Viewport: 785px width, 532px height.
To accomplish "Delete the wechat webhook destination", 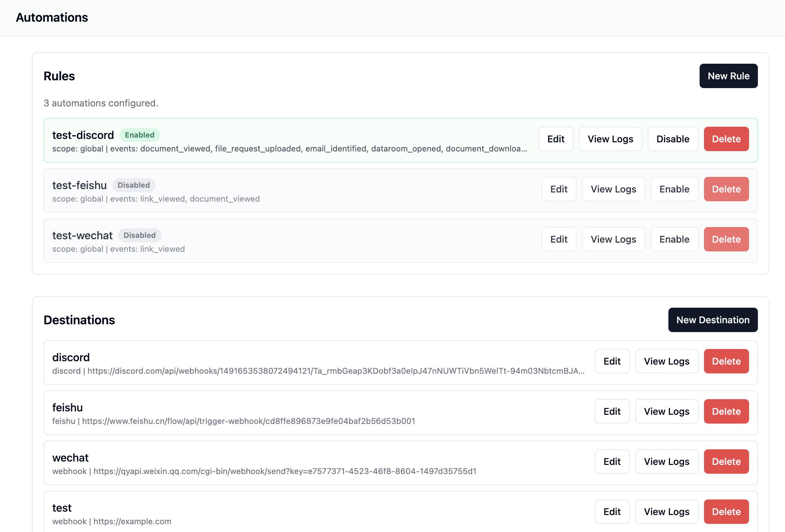I will point(726,462).
